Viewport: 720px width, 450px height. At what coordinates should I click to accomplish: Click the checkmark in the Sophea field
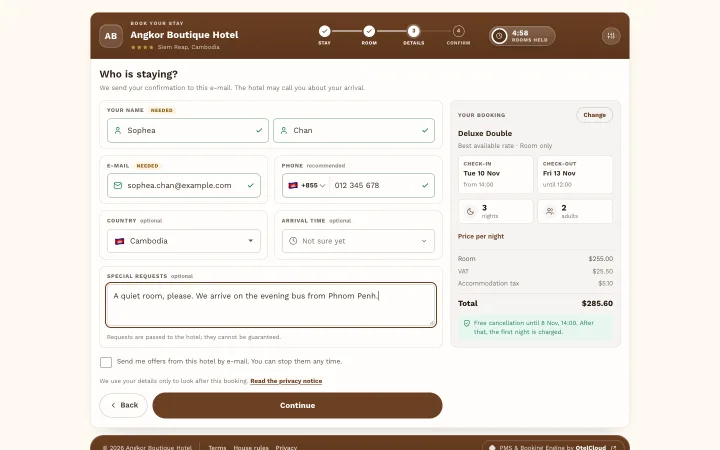259,130
